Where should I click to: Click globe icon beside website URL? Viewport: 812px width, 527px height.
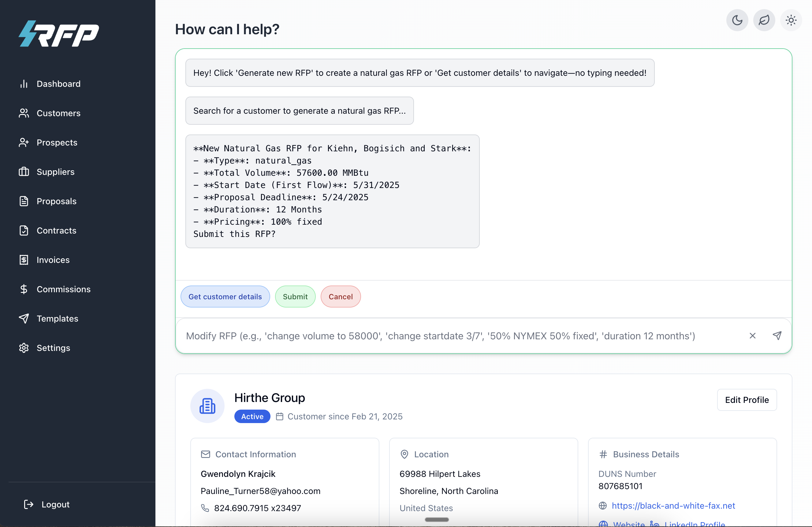pos(602,505)
